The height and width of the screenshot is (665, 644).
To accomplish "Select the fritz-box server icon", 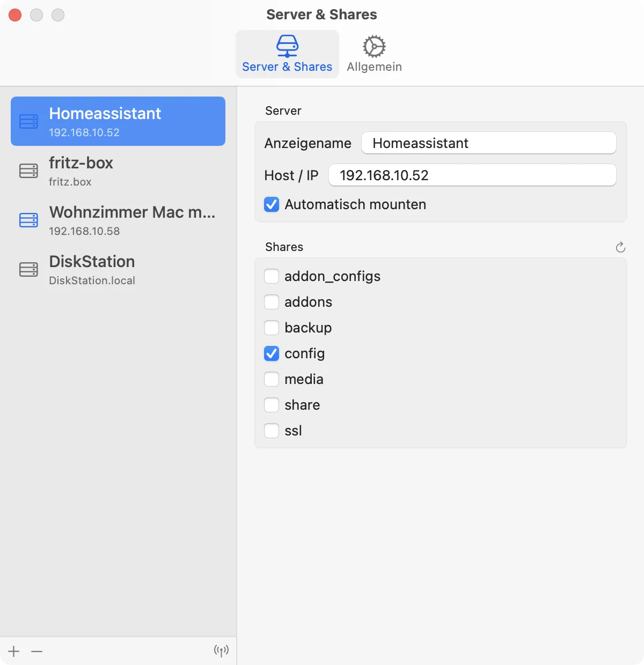I will (28, 171).
